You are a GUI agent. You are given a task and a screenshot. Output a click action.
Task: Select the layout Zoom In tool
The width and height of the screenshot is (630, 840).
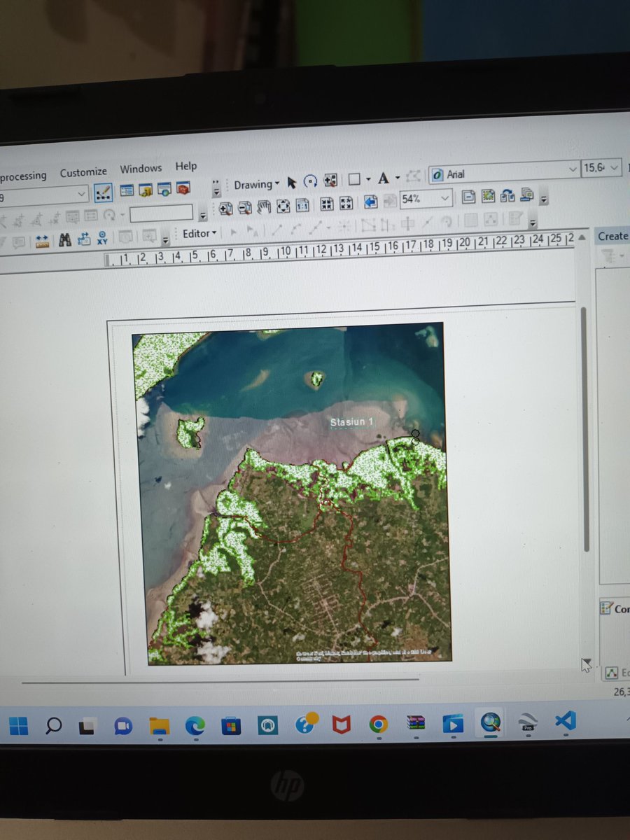[x=226, y=208]
